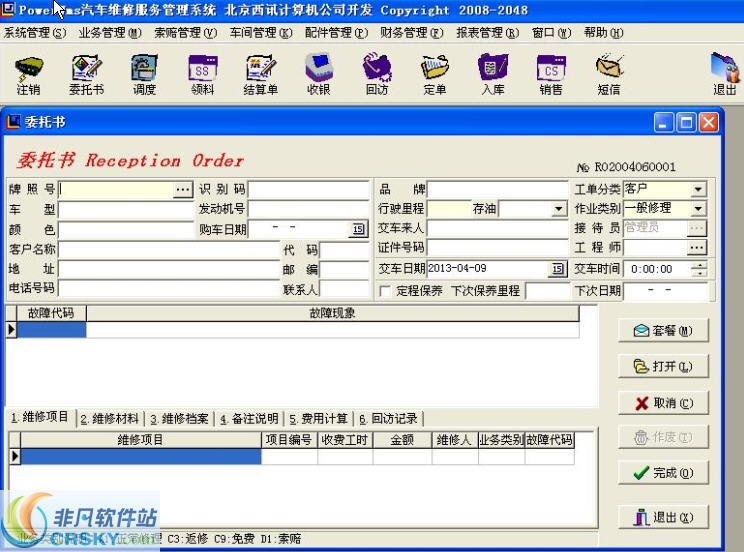Click the 退出 exit toolbar icon
Screen dimensions: 744x552
[725, 75]
